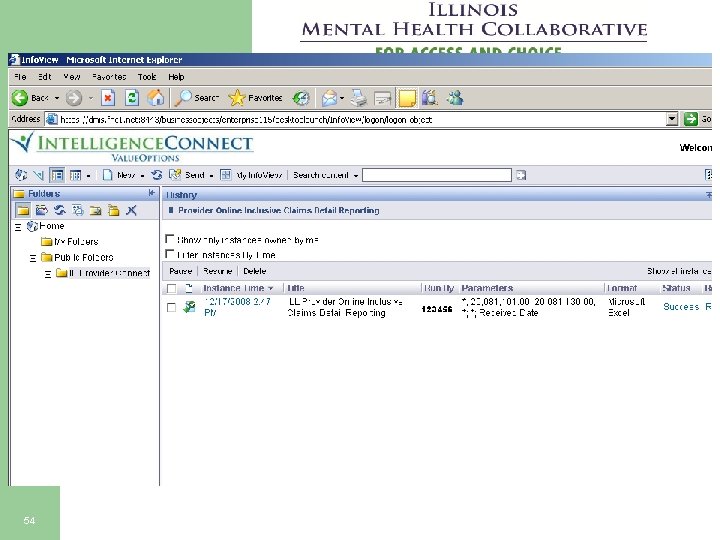
Task: Open the Send menu dropdown
Action: click(211, 175)
